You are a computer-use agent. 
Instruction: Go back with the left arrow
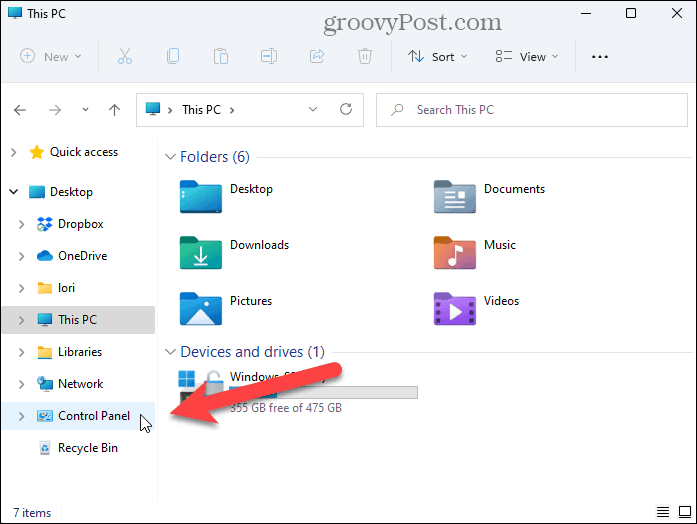[20, 110]
